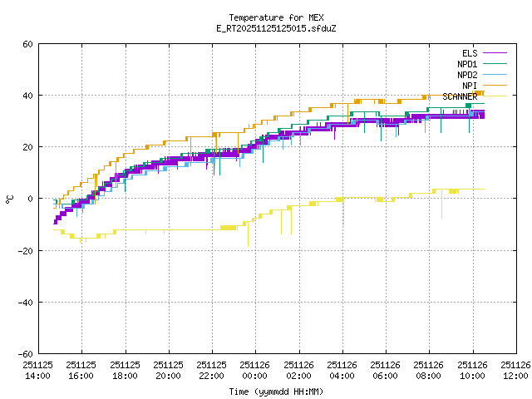Click the 251125 20:00 time tick label

(x=169, y=370)
